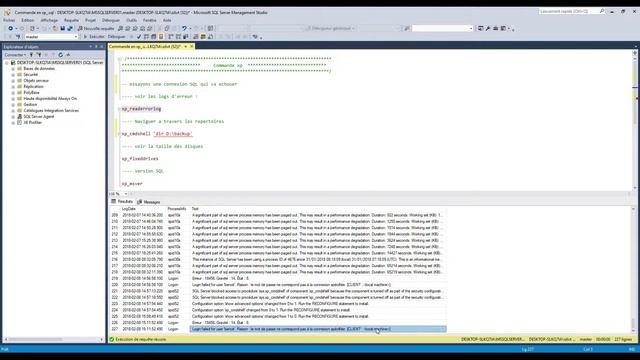Click the wrench properties icon in the top toolbar
Viewport: 640px width, 360px height.
click(488, 28)
